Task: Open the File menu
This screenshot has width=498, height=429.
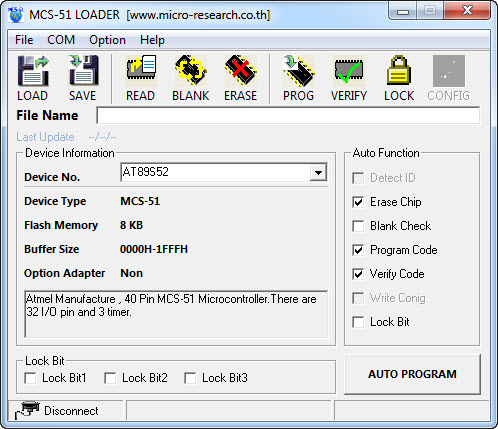Action: (24, 40)
